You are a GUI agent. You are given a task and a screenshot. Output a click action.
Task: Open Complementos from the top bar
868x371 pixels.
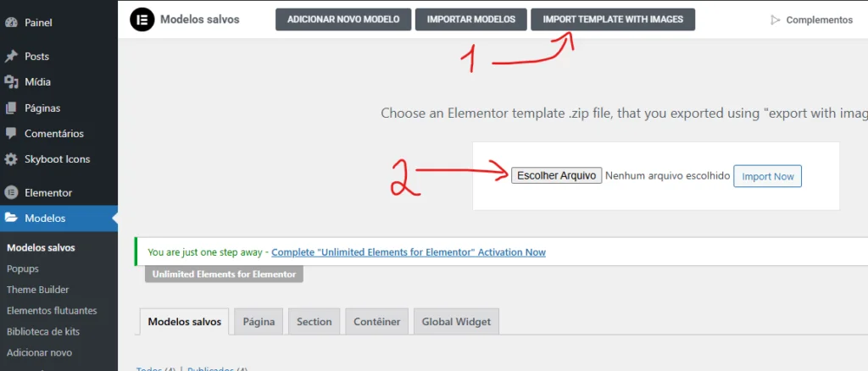pyautogui.click(x=811, y=19)
